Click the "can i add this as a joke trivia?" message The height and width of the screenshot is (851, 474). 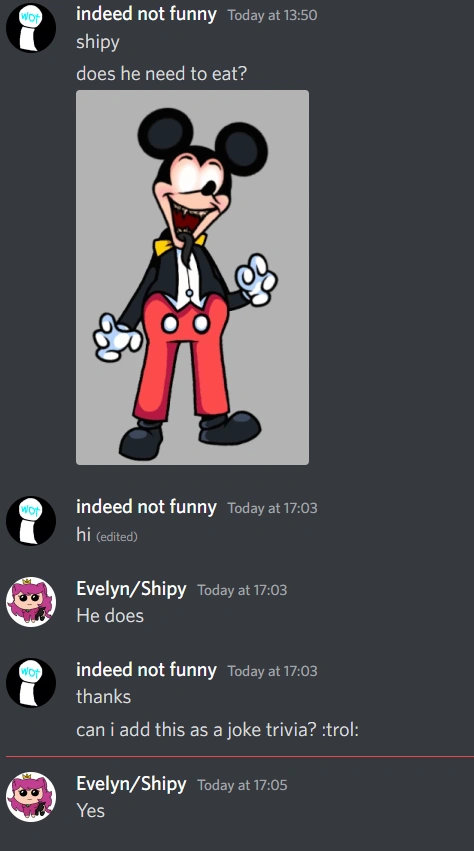217,729
